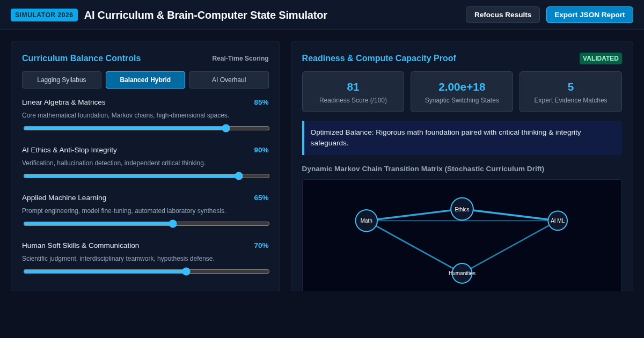Select the Ethics node in the graph
The height and width of the screenshot is (338, 644).
(462, 209)
